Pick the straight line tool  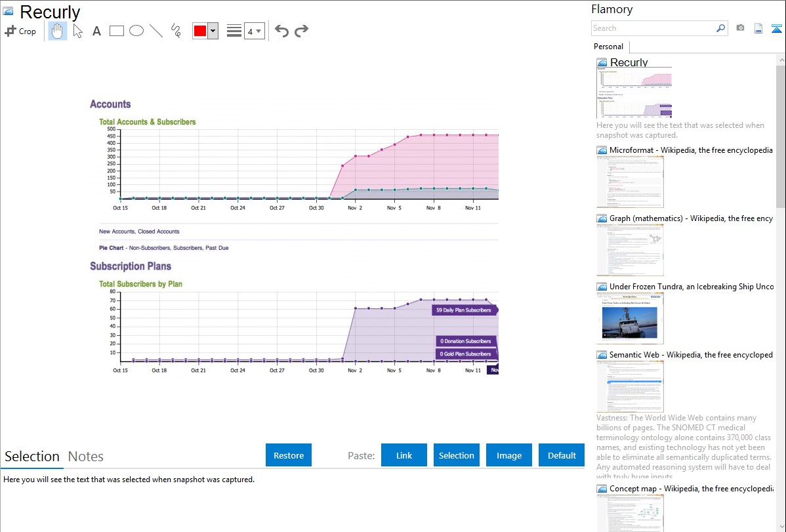(x=156, y=31)
